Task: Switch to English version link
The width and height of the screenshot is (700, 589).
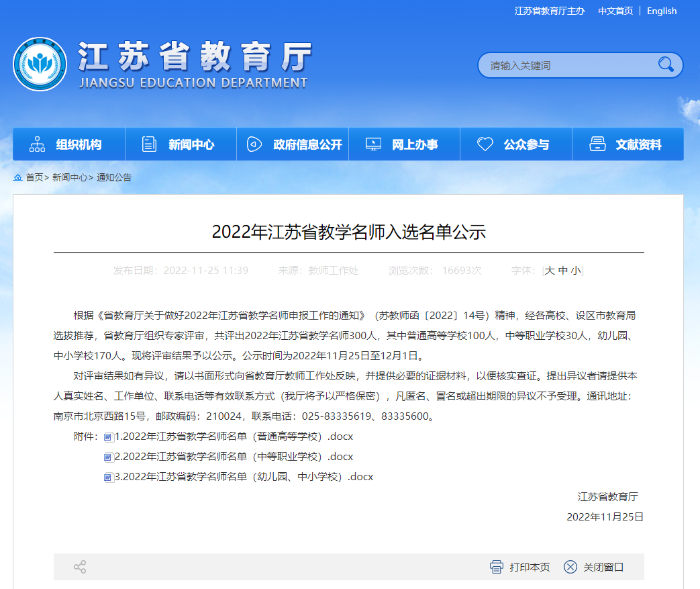Action: coord(662,11)
